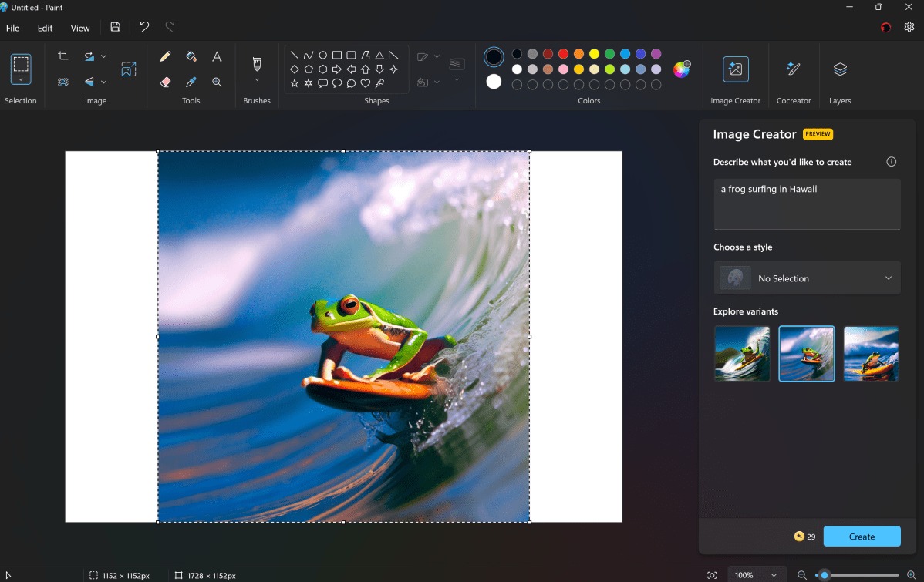Select the Fill bucket tool
This screenshot has height=582, width=924.
click(x=191, y=56)
